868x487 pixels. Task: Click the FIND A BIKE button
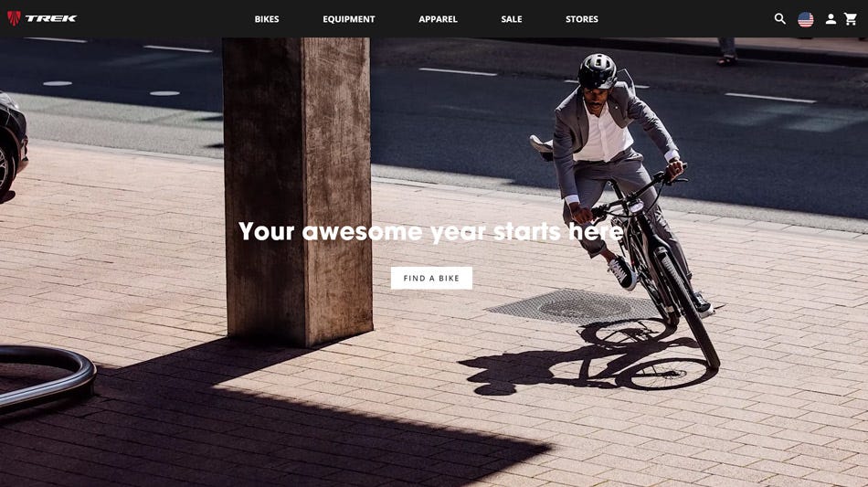click(432, 278)
